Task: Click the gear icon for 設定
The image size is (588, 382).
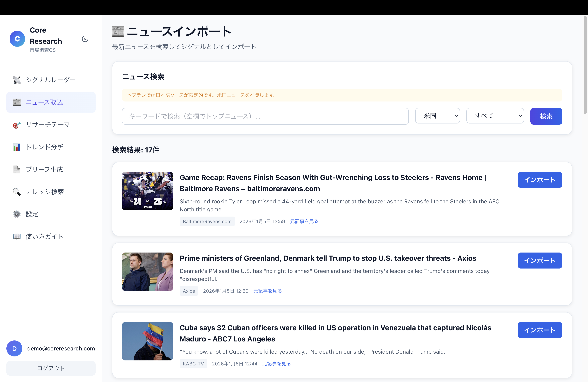Action: (17, 214)
